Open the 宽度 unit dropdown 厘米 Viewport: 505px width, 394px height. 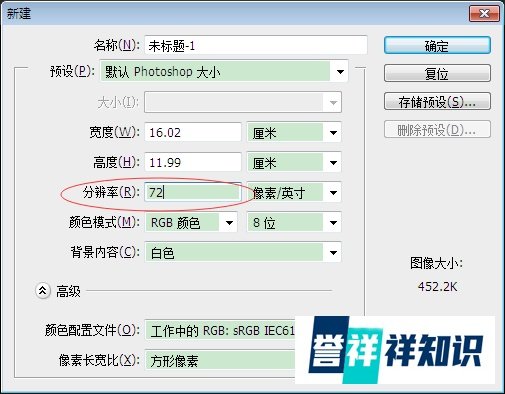coord(294,133)
